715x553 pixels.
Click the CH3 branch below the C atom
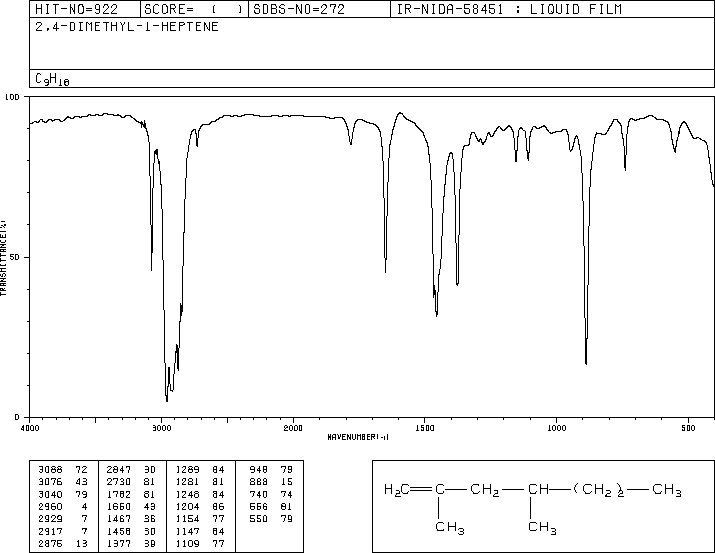[x=450, y=527]
